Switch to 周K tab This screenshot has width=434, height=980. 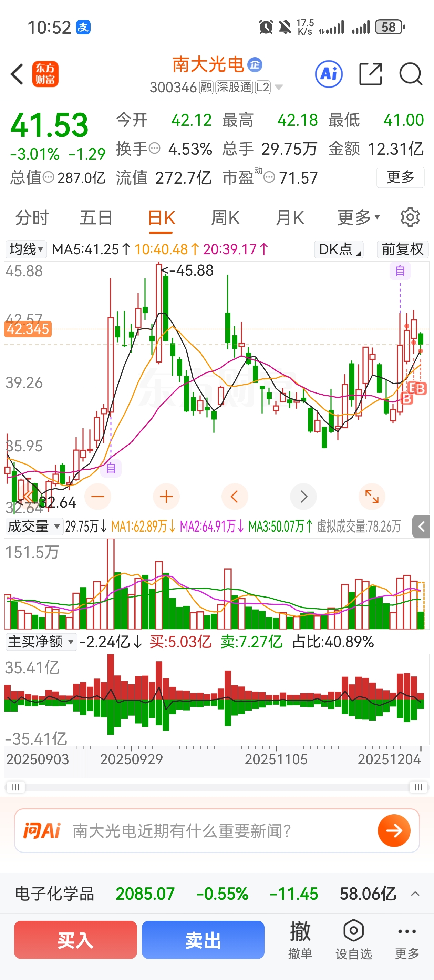[225, 217]
